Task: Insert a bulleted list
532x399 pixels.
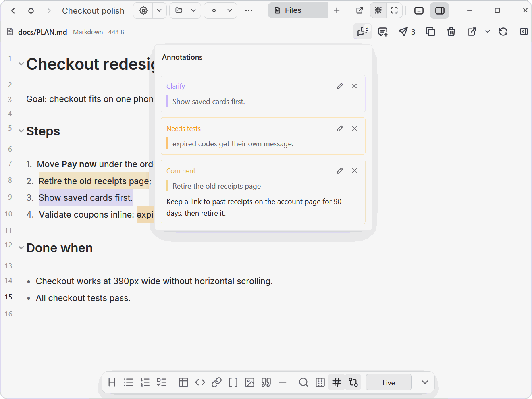Action: (x=129, y=382)
